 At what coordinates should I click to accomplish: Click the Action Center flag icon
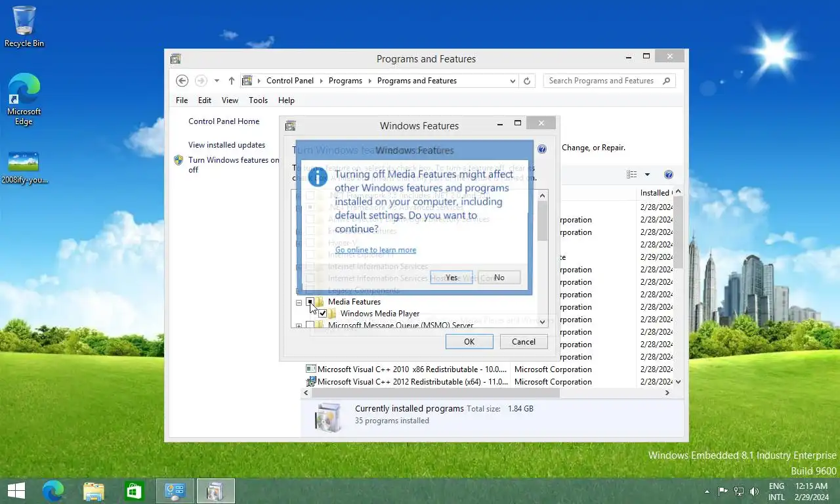[723, 491]
